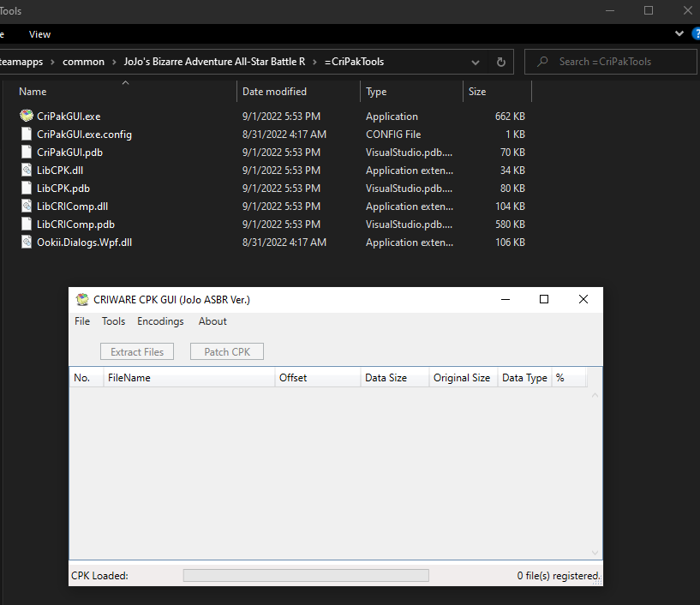Minimize the CRIWARE CPK GUI window
Screen dimensions: 700x605
(506, 299)
